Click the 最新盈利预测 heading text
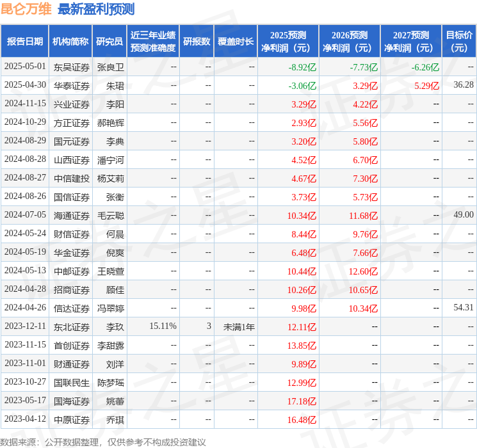Screen dimensions: 477x448 (x=96, y=9)
